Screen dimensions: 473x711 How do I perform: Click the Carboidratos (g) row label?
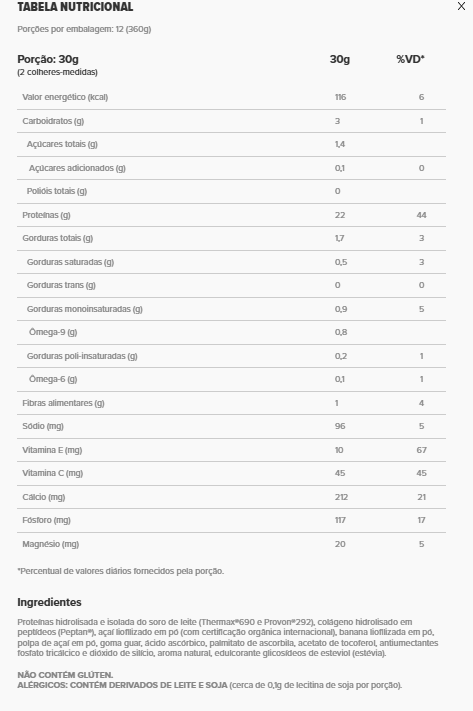click(x=53, y=121)
